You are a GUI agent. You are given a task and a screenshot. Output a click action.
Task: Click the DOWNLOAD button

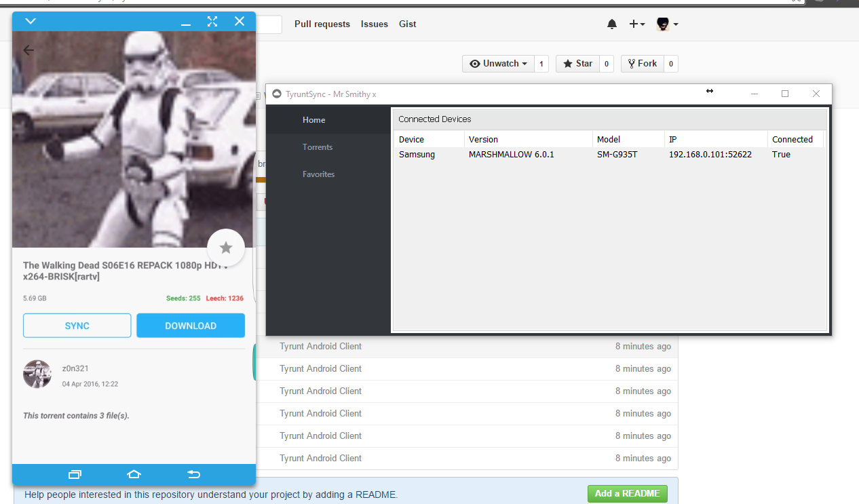[191, 326]
